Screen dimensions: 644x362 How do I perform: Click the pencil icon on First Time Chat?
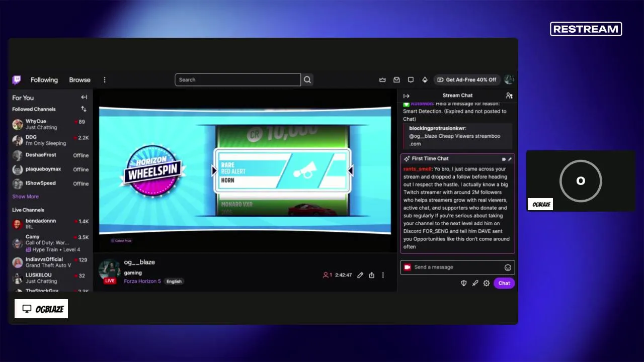510,159
